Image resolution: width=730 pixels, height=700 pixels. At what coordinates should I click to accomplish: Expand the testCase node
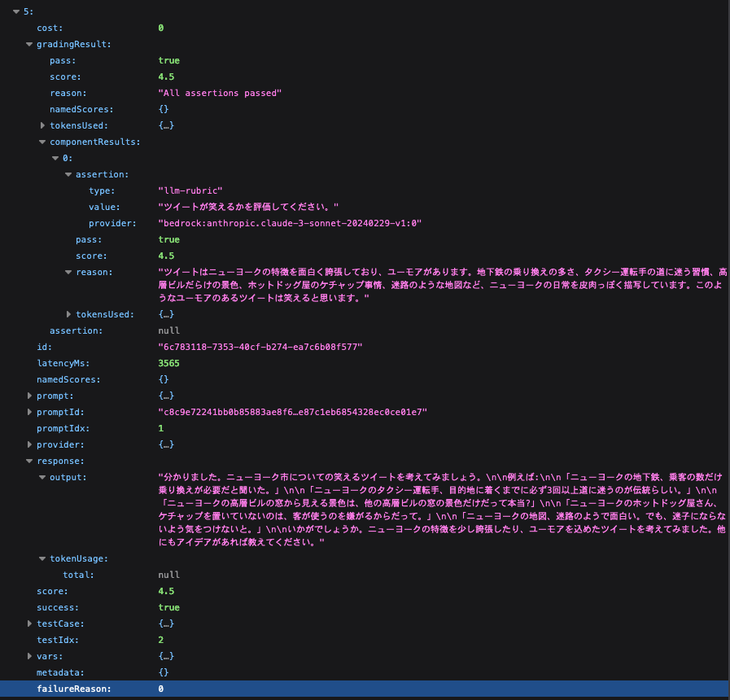pos(29,623)
